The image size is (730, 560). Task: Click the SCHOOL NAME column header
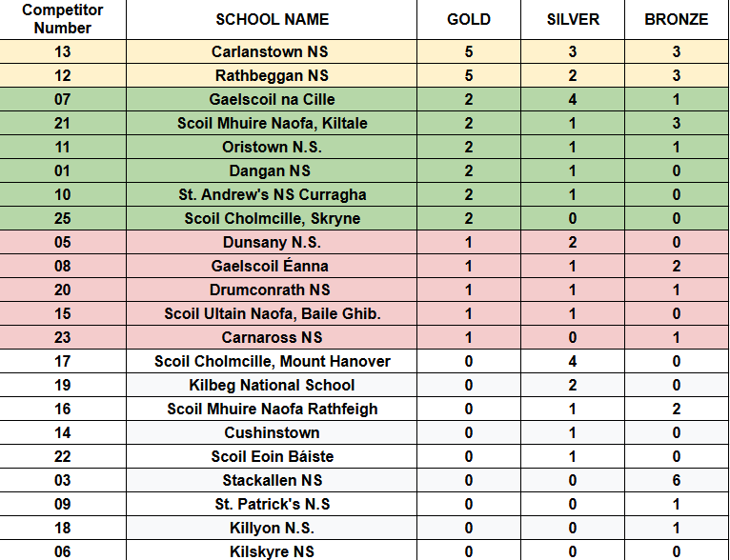point(272,19)
